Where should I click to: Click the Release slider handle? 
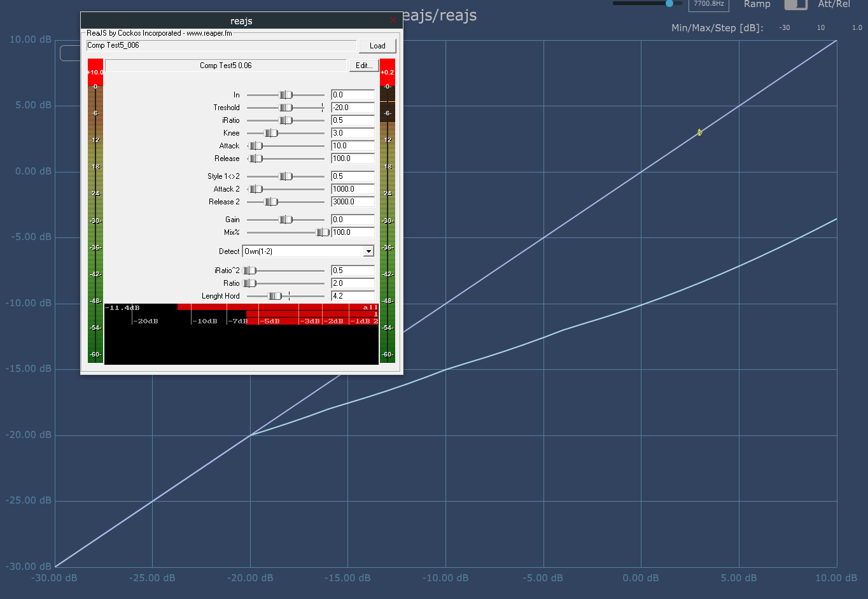(256, 159)
